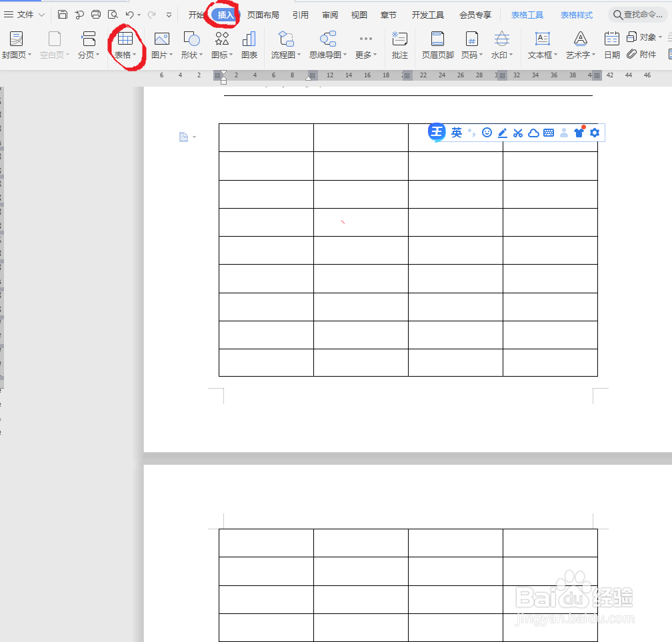This screenshot has height=642, width=672.
Task: Click the IME soft keyboard icon
Action: 549,133
